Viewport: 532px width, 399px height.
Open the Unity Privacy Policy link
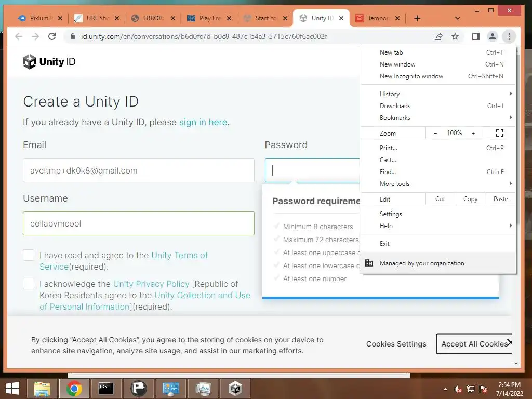151,284
